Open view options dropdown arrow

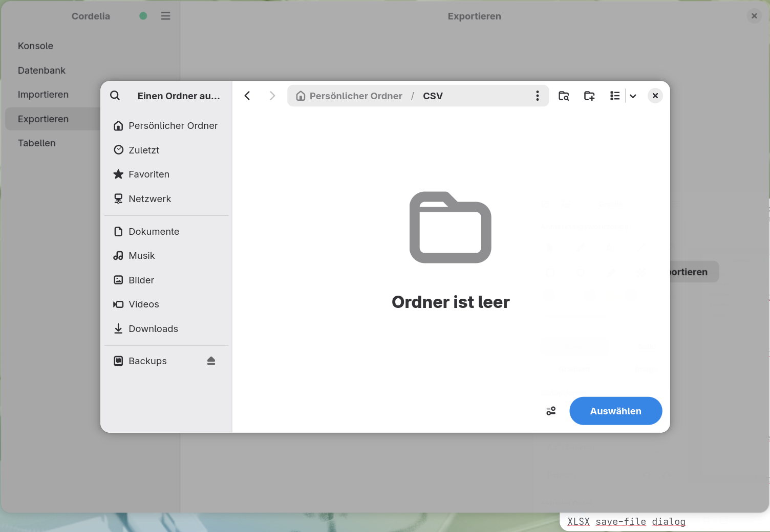point(633,96)
